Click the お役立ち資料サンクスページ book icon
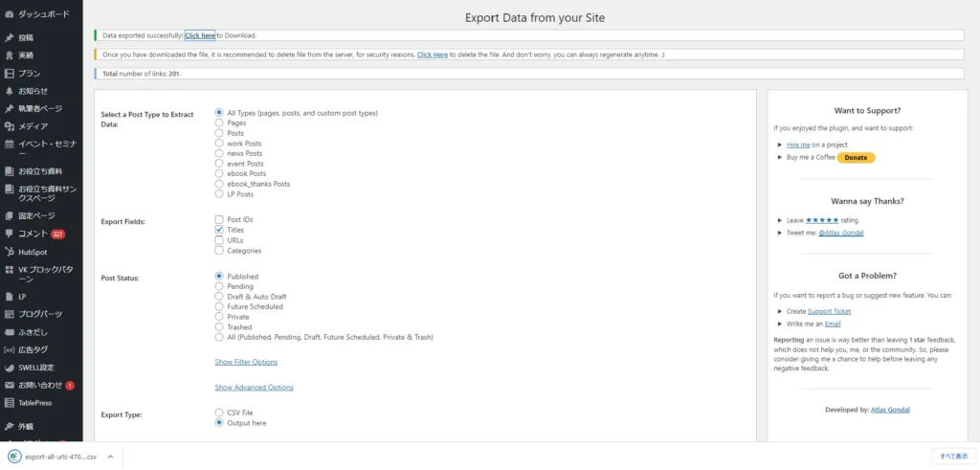 (9, 189)
